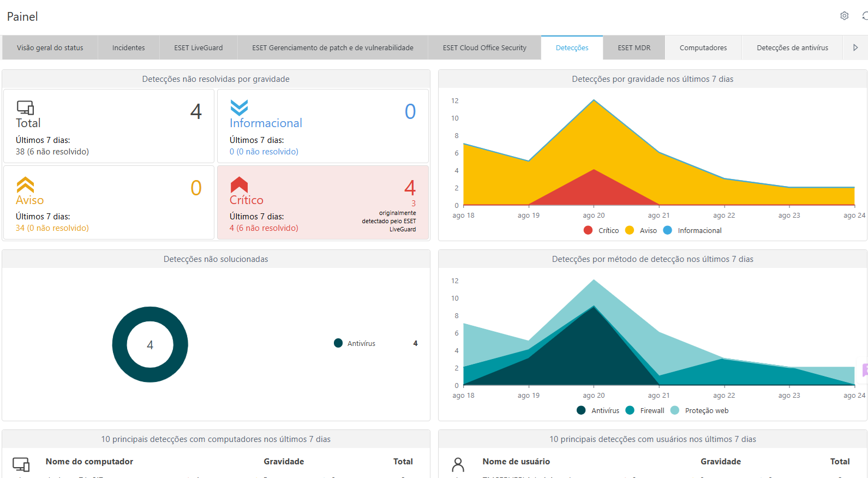Click the '4 (6 não resolvido)' critical link
The height and width of the screenshot is (478, 868).
point(264,228)
